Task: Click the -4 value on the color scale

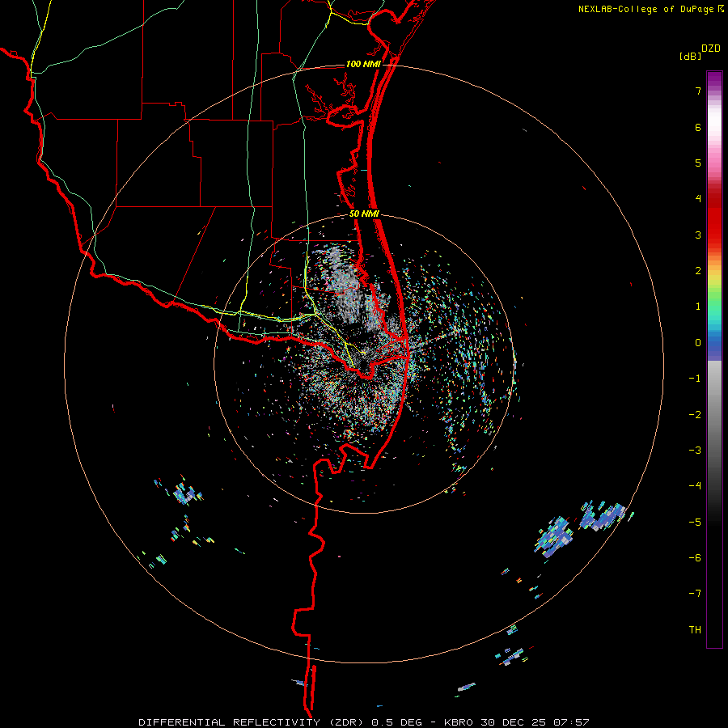Action: (x=695, y=486)
